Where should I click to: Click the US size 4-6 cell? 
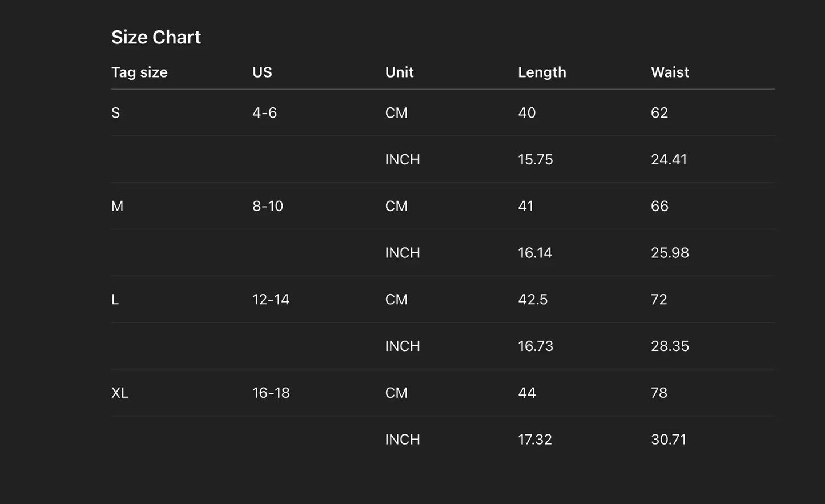point(264,113)
